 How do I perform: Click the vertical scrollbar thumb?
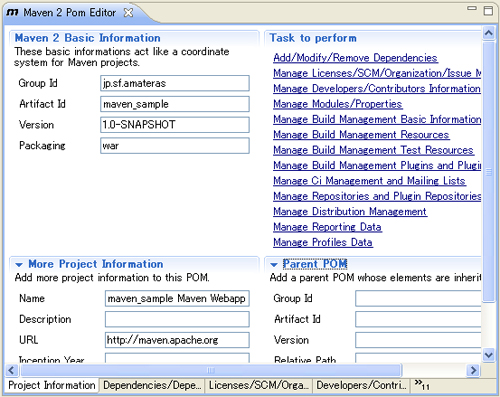click(x=489, y=172)
